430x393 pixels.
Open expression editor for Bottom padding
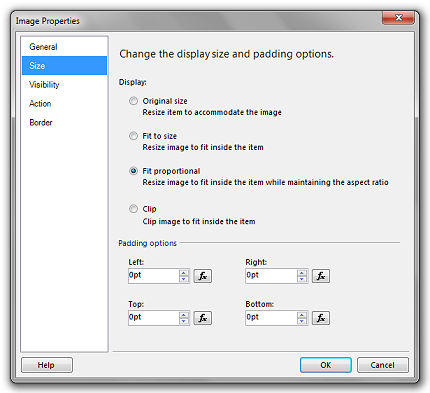pos(321,318)
